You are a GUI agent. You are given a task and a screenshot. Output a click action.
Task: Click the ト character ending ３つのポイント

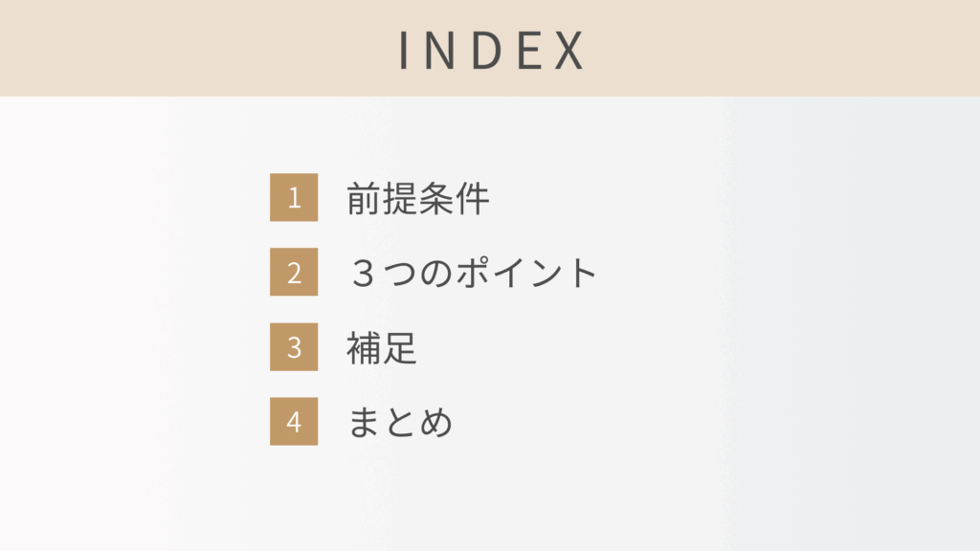582,275
